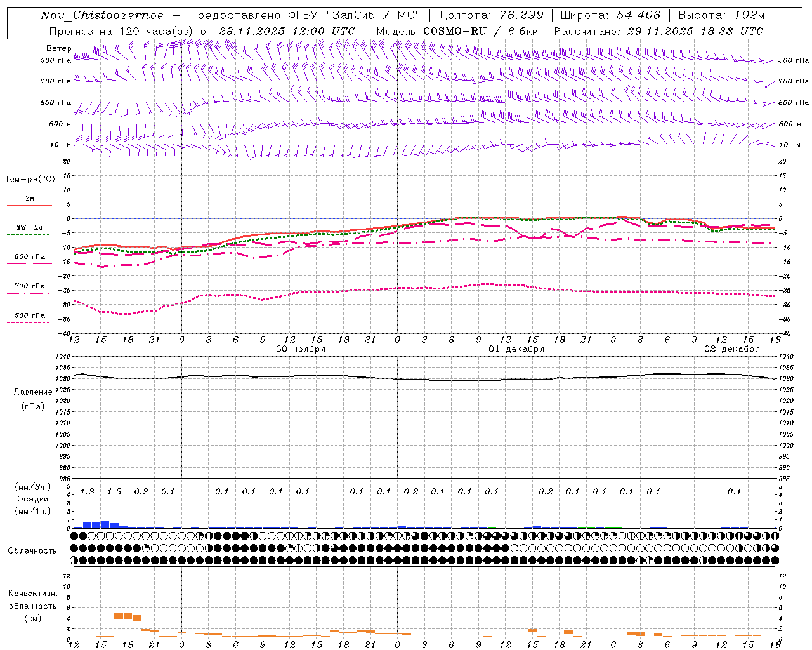Click the 'Тем-ра(°C)' temperature label

click(30, 180)
